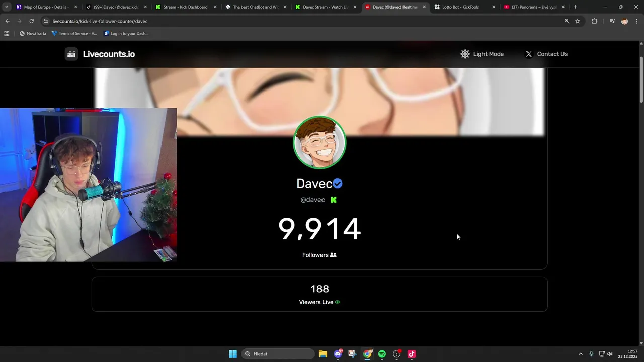Open Spotify from the taskbar
Viewport: 644px width, 362px height.
(382, 354)
